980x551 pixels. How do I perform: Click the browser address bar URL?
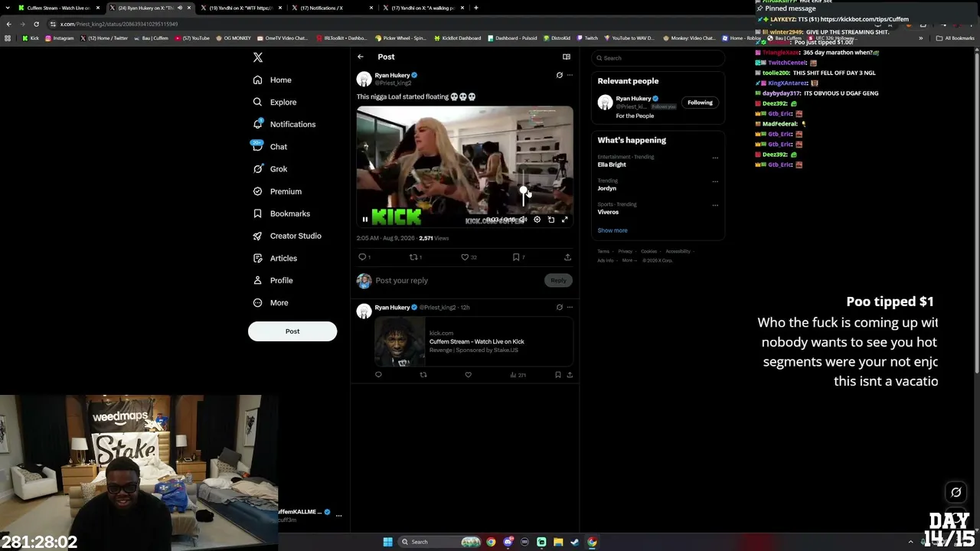pos(119,24)
